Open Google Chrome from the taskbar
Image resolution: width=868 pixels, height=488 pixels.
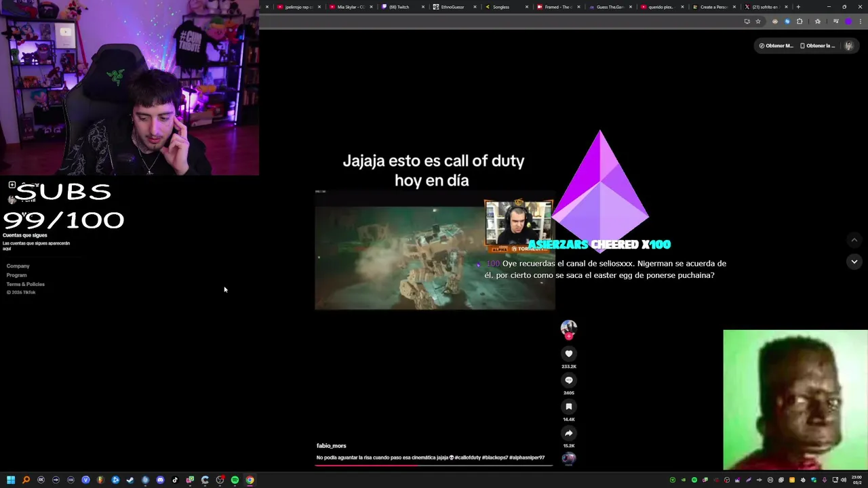(x=250, y=480)
